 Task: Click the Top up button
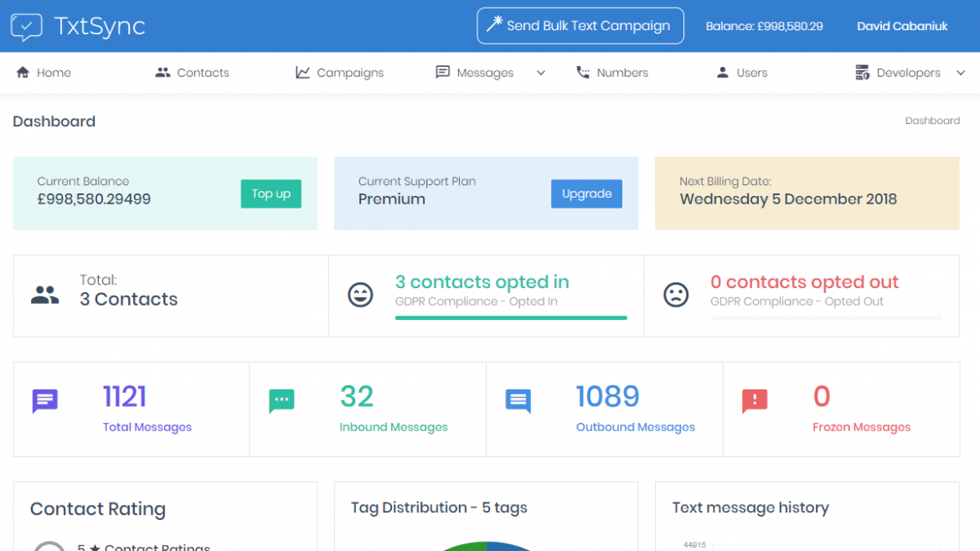[271, 193]
